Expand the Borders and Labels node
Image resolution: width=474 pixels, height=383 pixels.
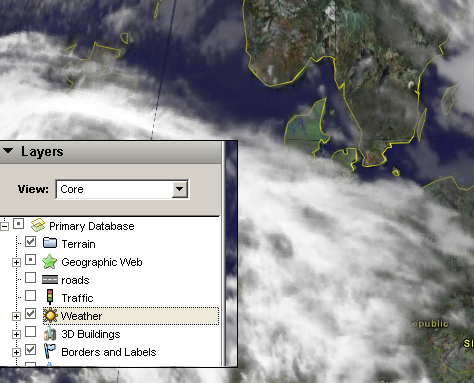coord(16,352)
